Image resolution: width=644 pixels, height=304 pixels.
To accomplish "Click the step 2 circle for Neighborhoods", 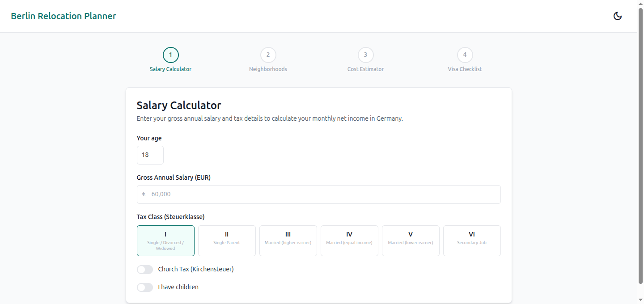I will pyautogui.click(x=268, y=55).
